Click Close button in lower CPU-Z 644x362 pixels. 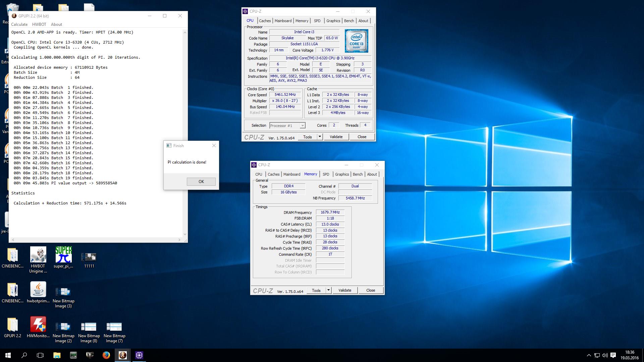click(x=371, y=290)
